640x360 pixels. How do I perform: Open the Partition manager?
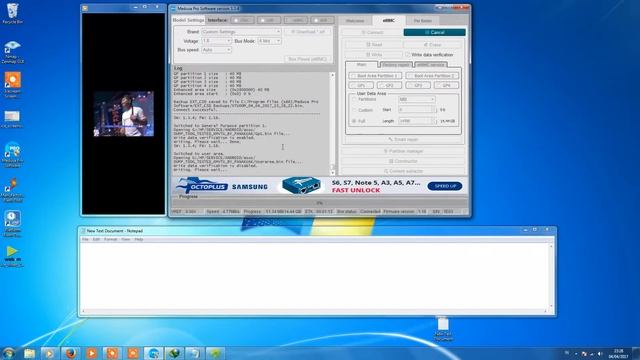403,151
